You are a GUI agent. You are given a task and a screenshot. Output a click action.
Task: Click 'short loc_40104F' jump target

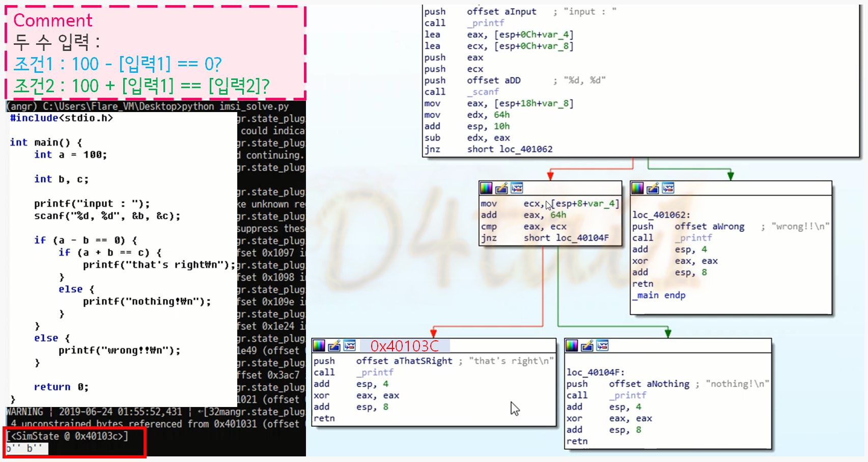tap(566, 237)
